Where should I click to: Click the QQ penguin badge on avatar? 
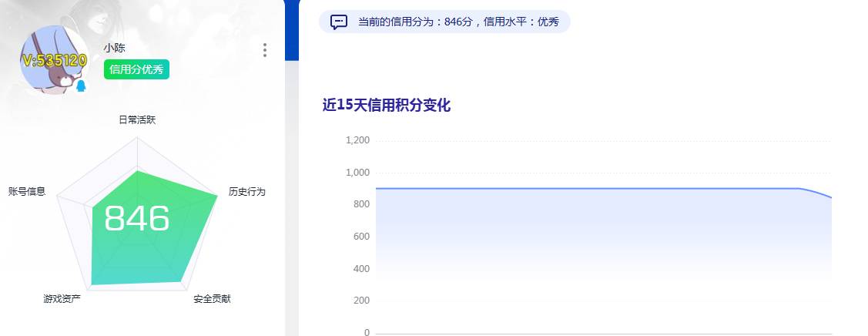pos(81,86)
